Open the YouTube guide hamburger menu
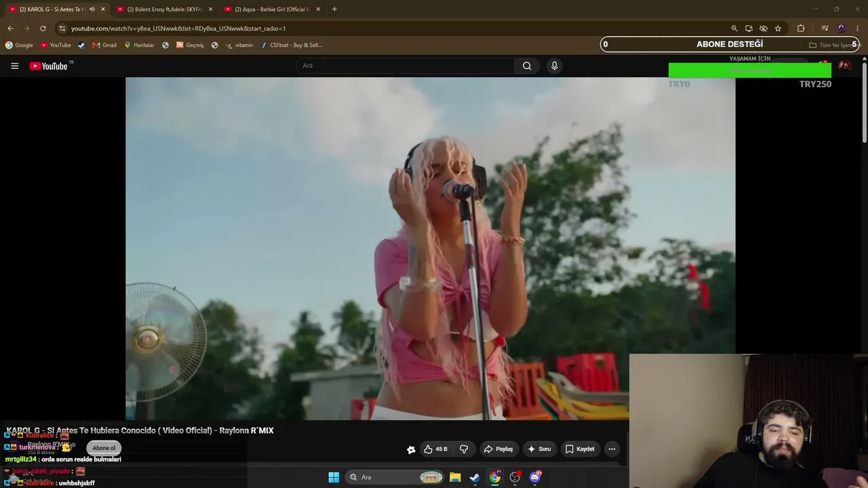Viewport: 868px width, 488px height. 14,66
